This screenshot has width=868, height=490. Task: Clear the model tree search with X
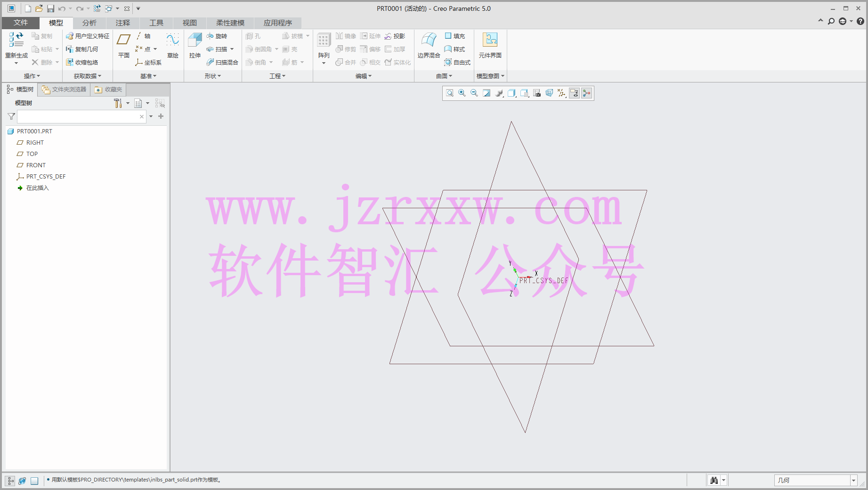(142, 116)
